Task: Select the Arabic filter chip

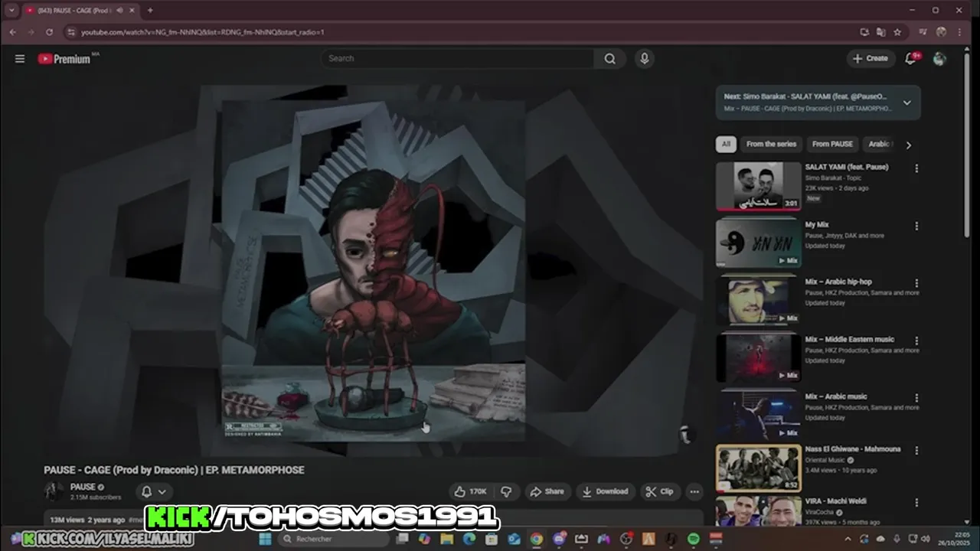Action: (x=878, y=144)
